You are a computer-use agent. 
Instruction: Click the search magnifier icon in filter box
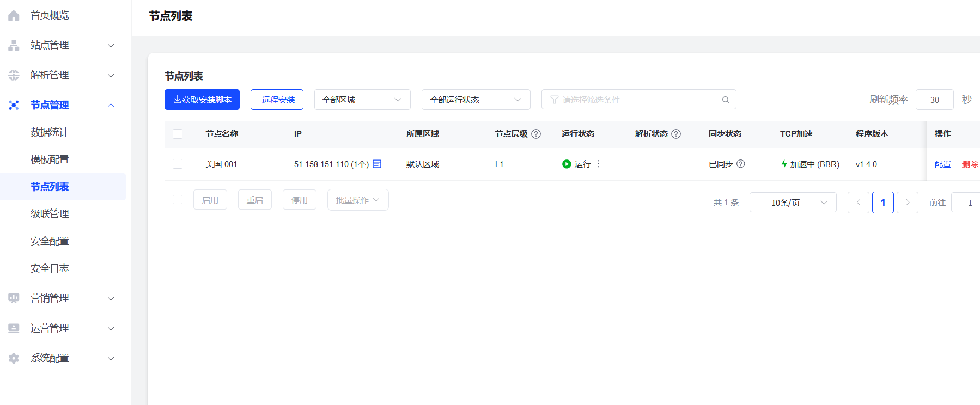726,100
